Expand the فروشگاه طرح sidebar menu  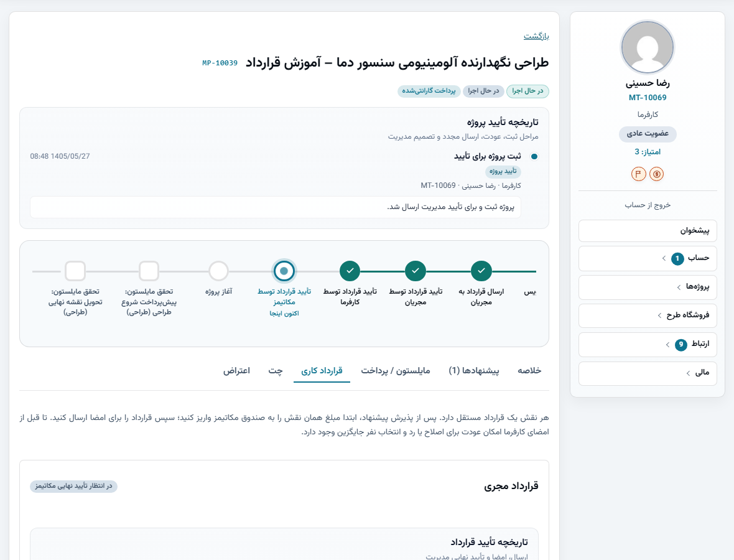(x=648, y=315)
